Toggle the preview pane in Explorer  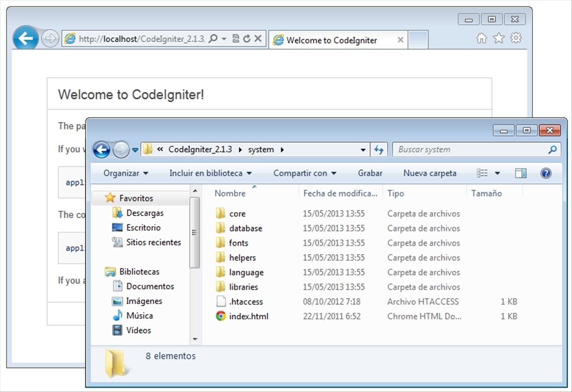click(x=521, y=173)
